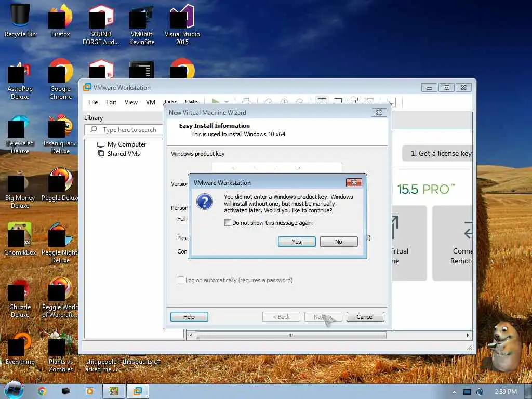Select the VM0b0t KevinSite desktop shortcut
Image resolution: width=532 pixels, height=399 pixels.
point(141,24)
